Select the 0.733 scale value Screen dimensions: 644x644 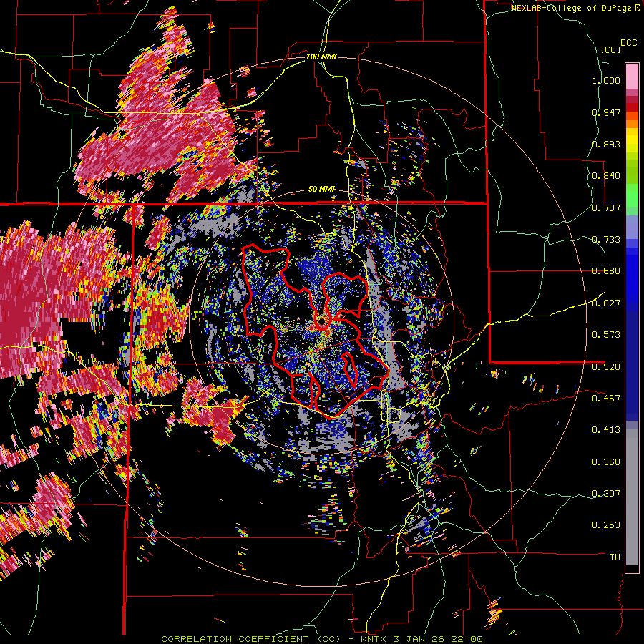[x=606, y=240]
